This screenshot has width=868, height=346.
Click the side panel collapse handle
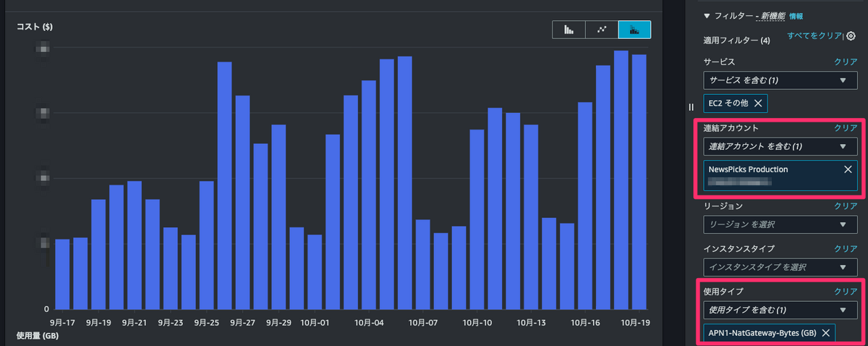691,106
